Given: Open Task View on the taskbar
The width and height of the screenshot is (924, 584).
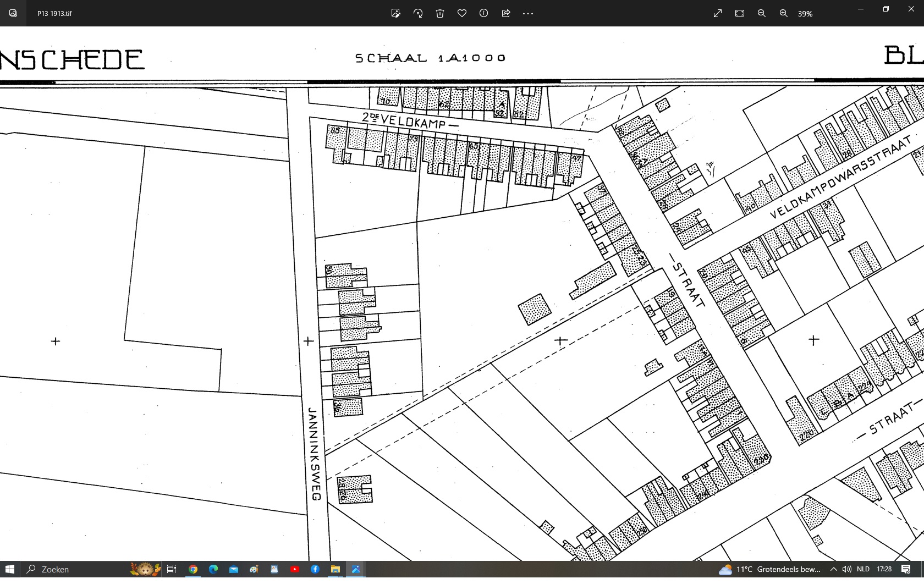Looking at the screenshot, I should [171, 569].
